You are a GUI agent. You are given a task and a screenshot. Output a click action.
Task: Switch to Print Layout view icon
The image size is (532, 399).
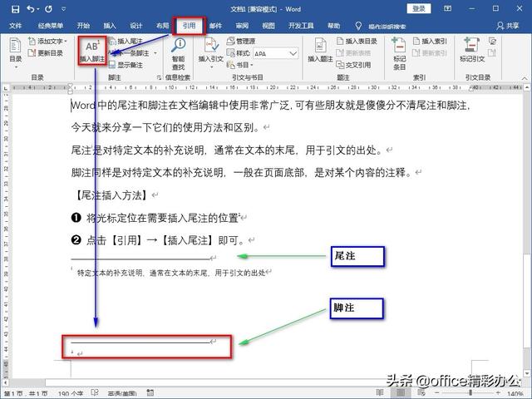(401, 393)
